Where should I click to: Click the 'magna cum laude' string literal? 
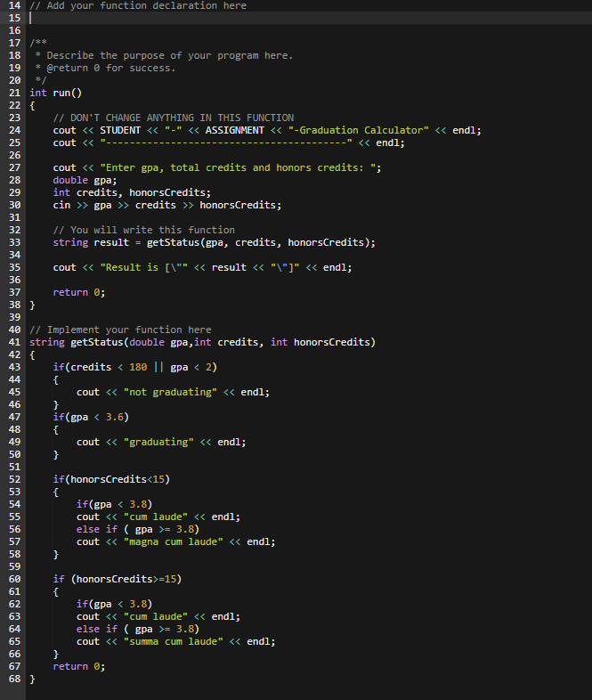[x=173, y=542]
